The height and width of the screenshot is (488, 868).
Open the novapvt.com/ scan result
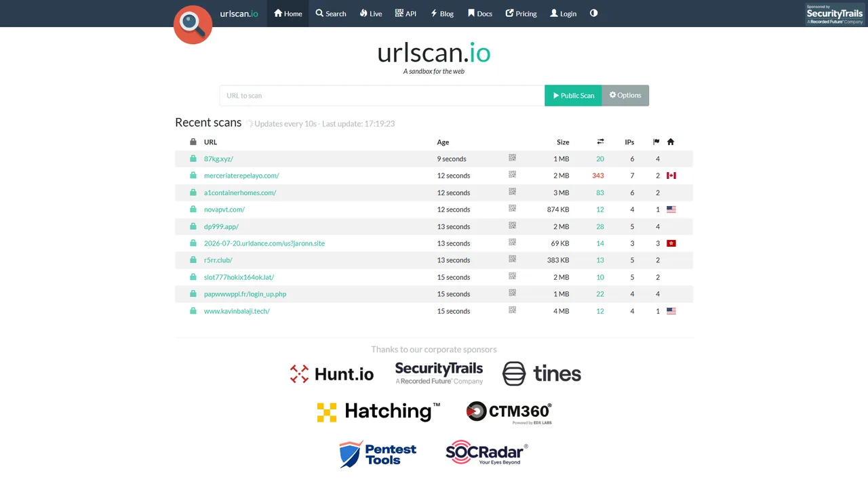pyautogui.click(x=224, y=209)
